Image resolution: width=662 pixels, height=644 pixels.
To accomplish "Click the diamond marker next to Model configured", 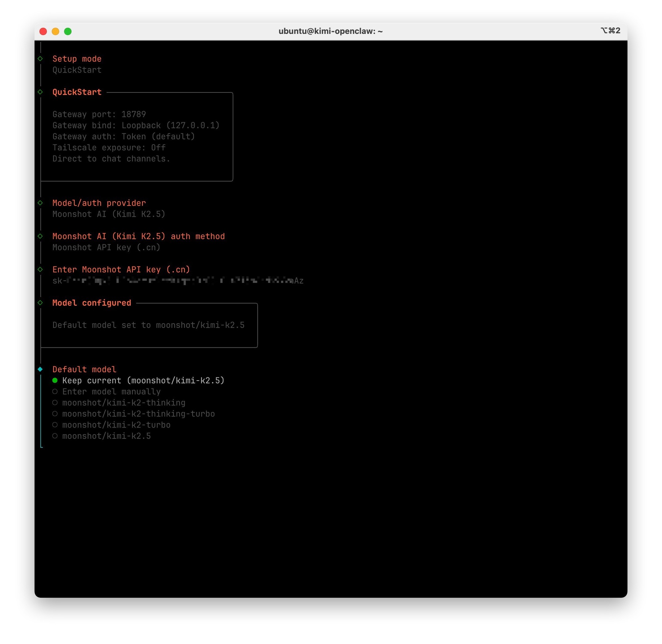I will [x=40, y=303].
